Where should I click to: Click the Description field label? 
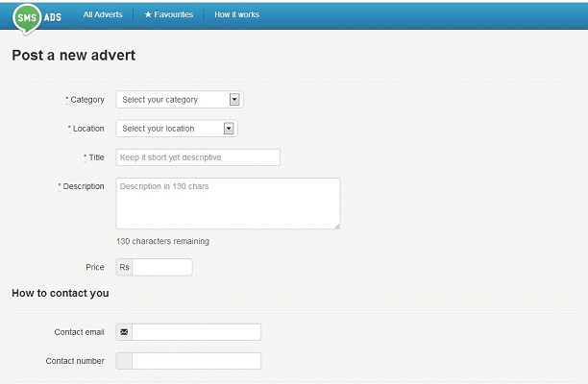[82, 186]
